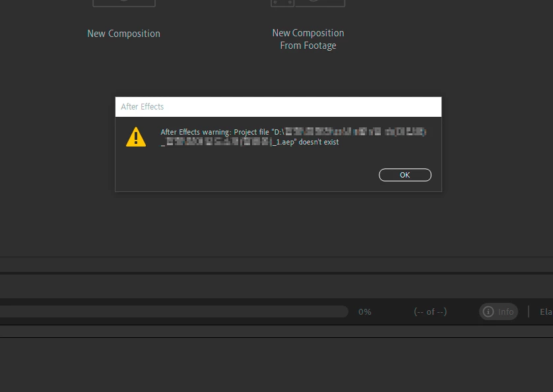This screenshot has width=553, height=392.
Task: Click OK in the warning dialog
Action: pyautogui.click(x=405, y=175)
